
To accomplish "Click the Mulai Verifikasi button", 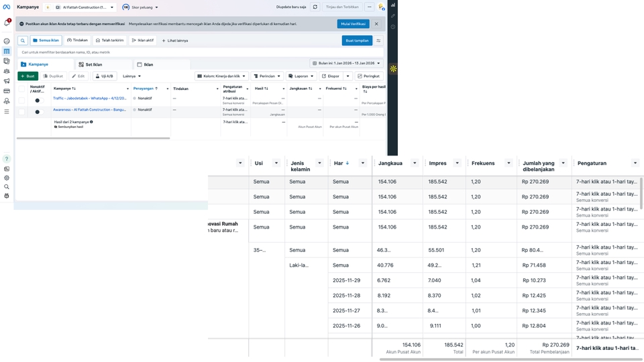I will coord(353,23).
